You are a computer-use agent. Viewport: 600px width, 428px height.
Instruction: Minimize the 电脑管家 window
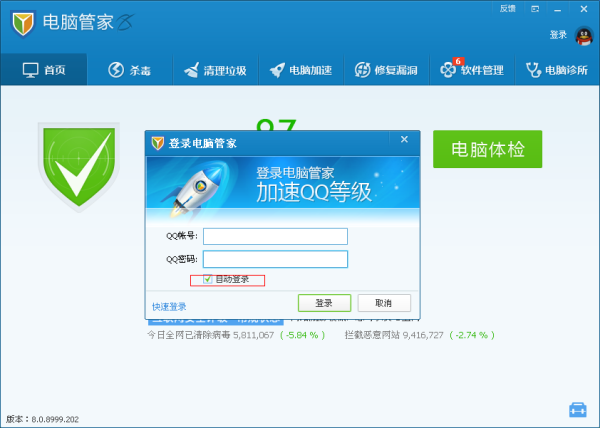[x=558, y=9]
